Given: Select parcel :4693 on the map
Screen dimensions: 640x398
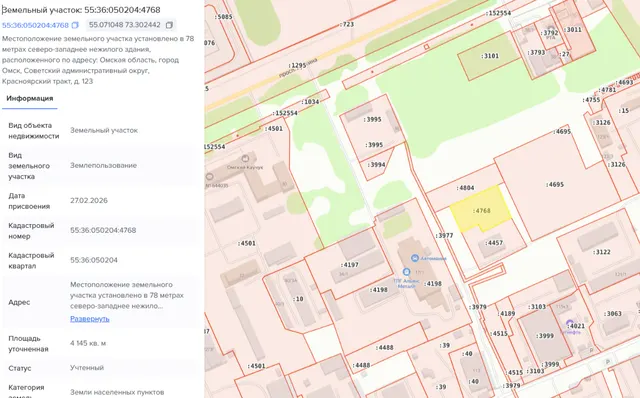Looking at the screenshot, I should 624,82.
